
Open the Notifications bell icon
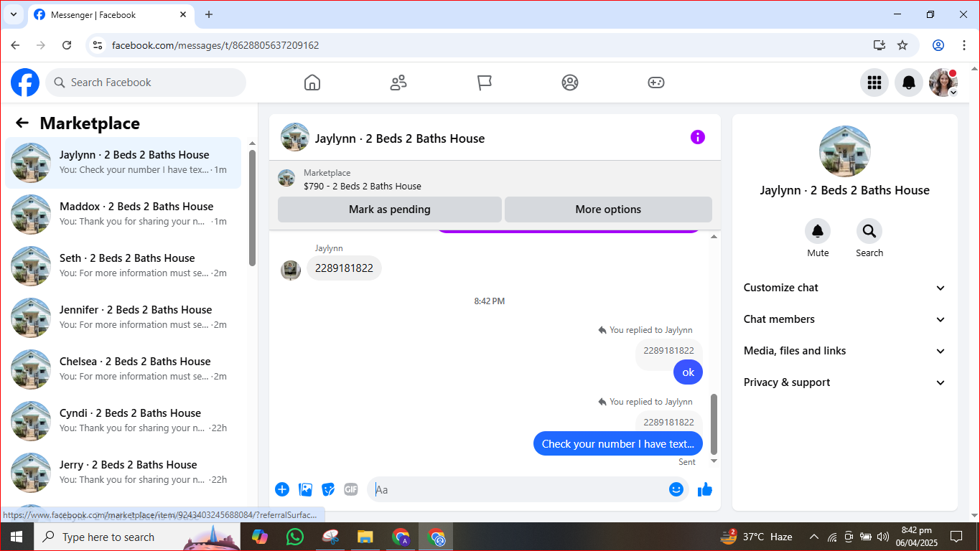click(x=909, y=83)
